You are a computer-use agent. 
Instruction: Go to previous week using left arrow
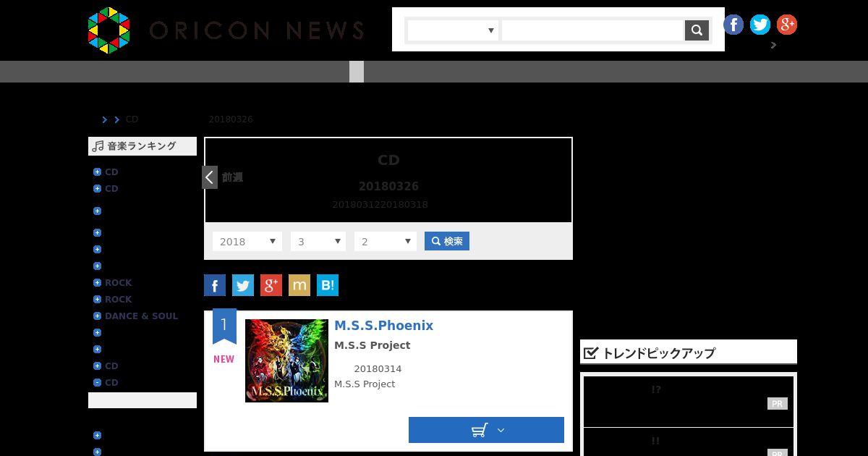click(210, 177)
